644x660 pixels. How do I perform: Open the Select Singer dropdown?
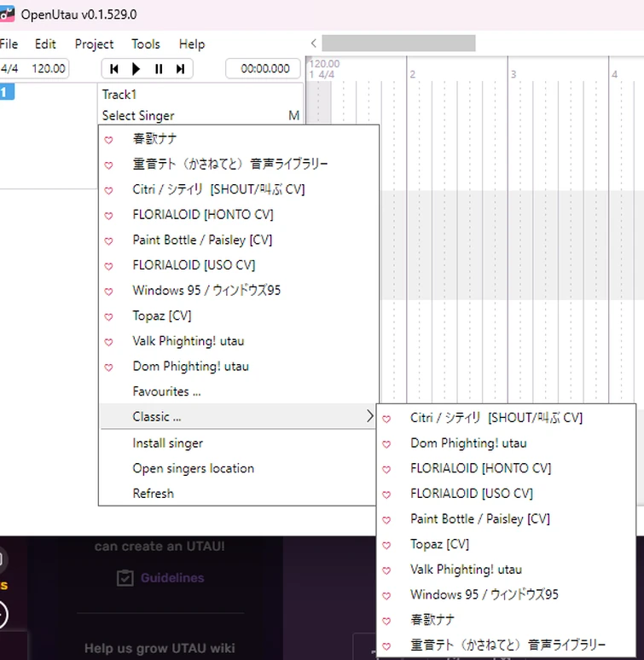pyautogui.click(x=138, y=115)
